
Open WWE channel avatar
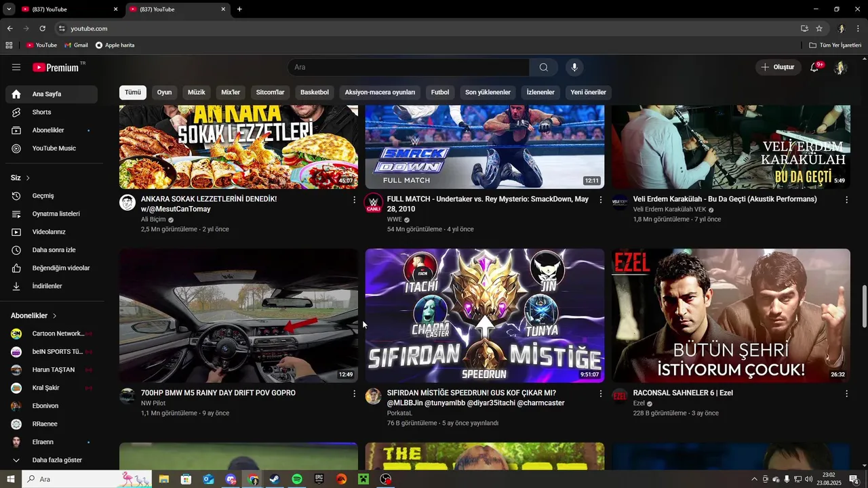[374, 202]
